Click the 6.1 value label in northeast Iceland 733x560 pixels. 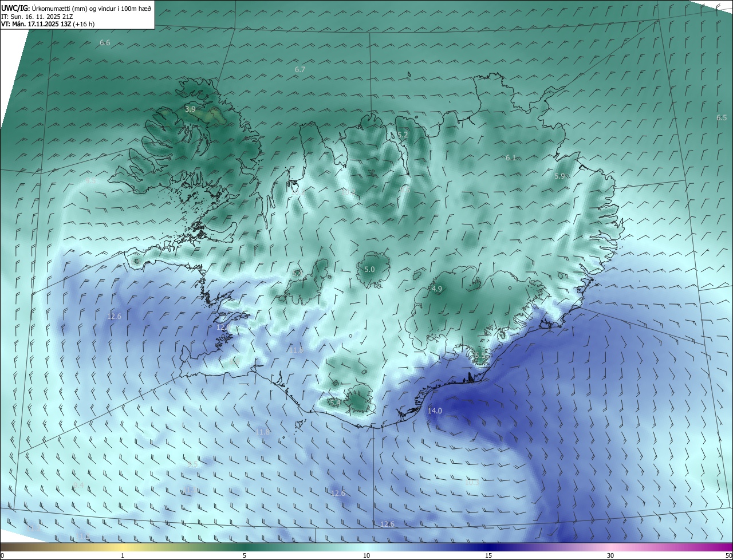coord(511,157)
